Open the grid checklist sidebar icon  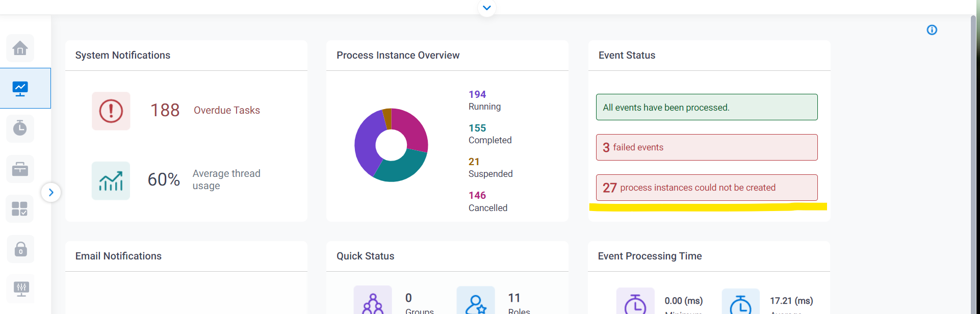coord(20,209)
